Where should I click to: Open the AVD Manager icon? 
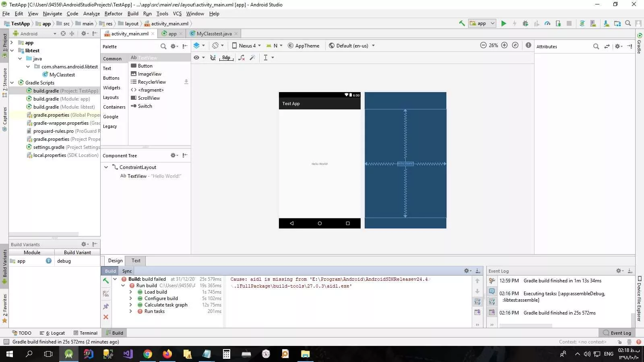(x=593, y=23)
